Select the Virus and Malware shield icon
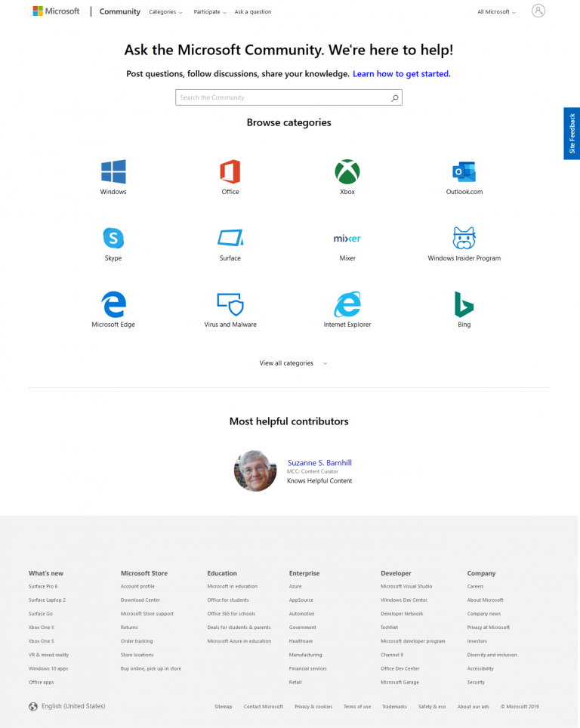580x728 pixels. point(230,304)
